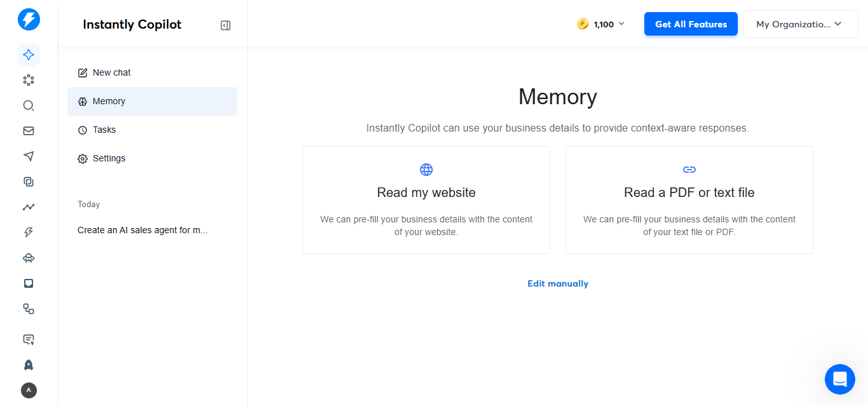Open the chat message bolt icon
This screenshot has height=406, width=868.
click(29, 339)
